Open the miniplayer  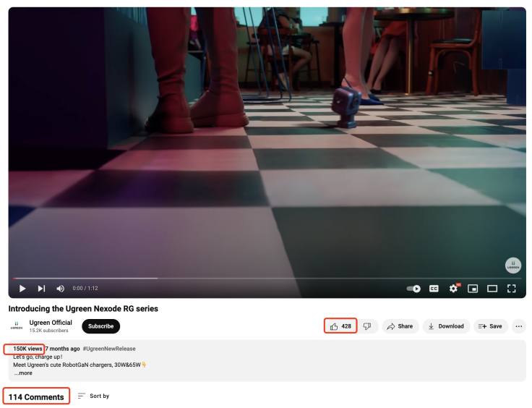[473, 289]
